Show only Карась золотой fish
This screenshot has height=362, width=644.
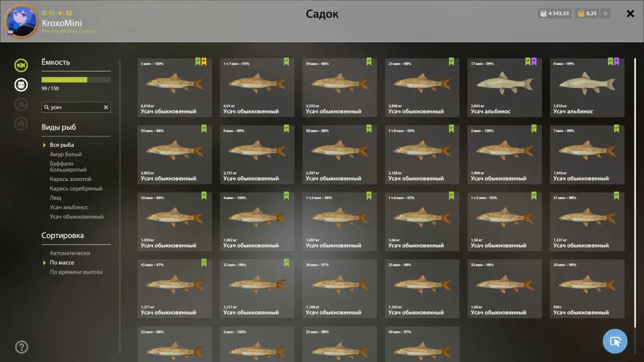70,179
